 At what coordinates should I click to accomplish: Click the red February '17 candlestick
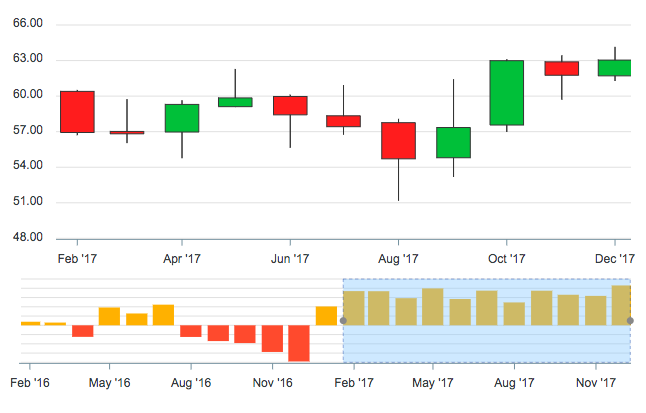coord(77,112)
